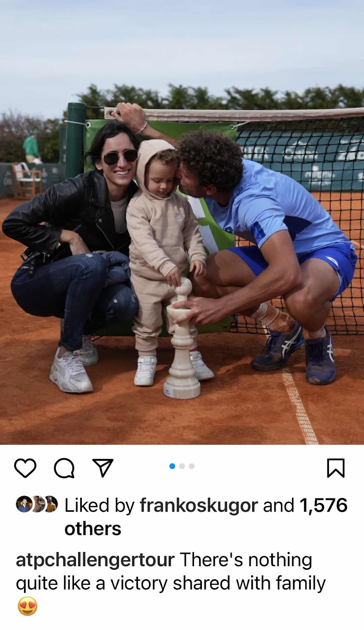Open the third liker's profile avatar
This screenshot has height=630, width=364.
click(x=51, y=504)
